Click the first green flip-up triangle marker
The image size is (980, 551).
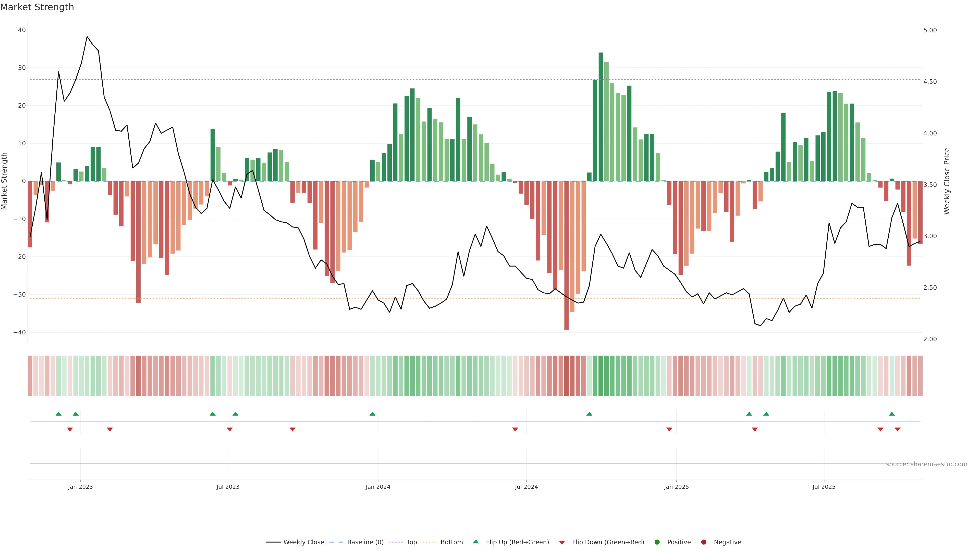[x=59, y=414]
